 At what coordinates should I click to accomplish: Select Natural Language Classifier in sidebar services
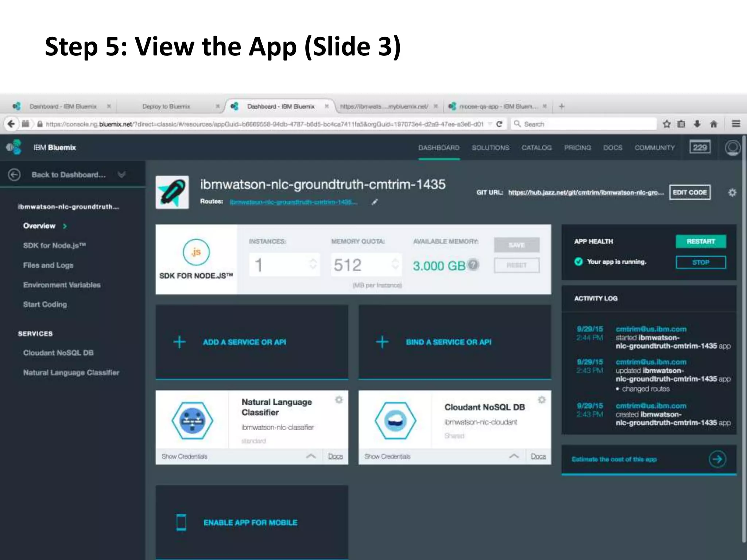pos(71,373)
